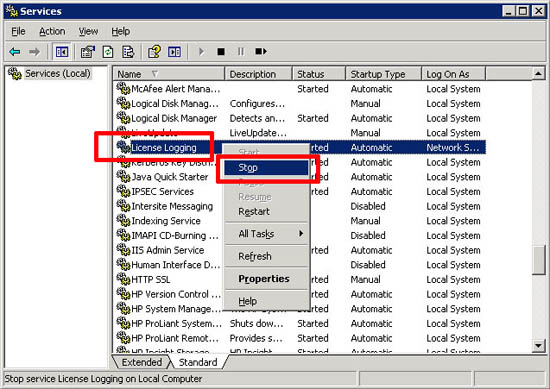Open Properties from the context menu
The height and width of the screenshot is (389, 550).
(266, 279)
